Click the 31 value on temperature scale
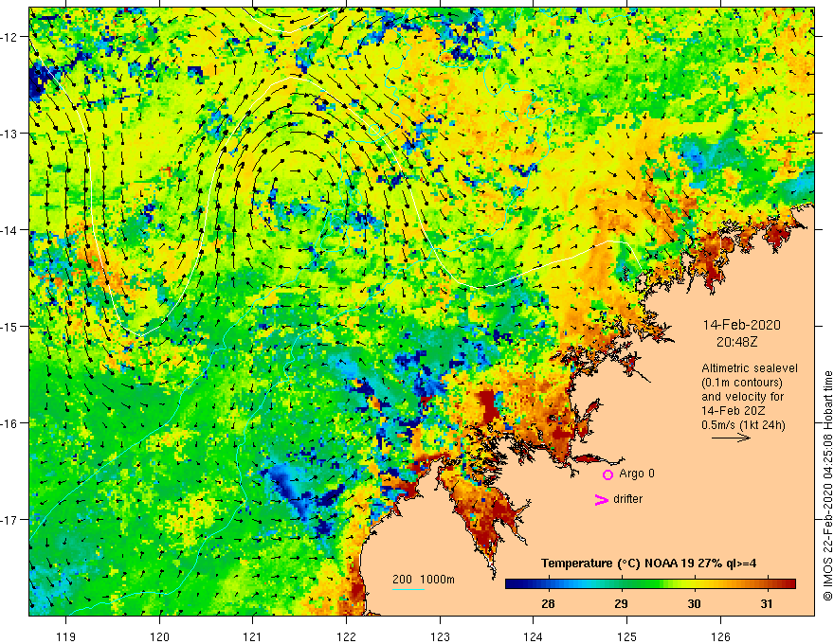The height and width of the screenshot is (644, 834). (767, 604)
